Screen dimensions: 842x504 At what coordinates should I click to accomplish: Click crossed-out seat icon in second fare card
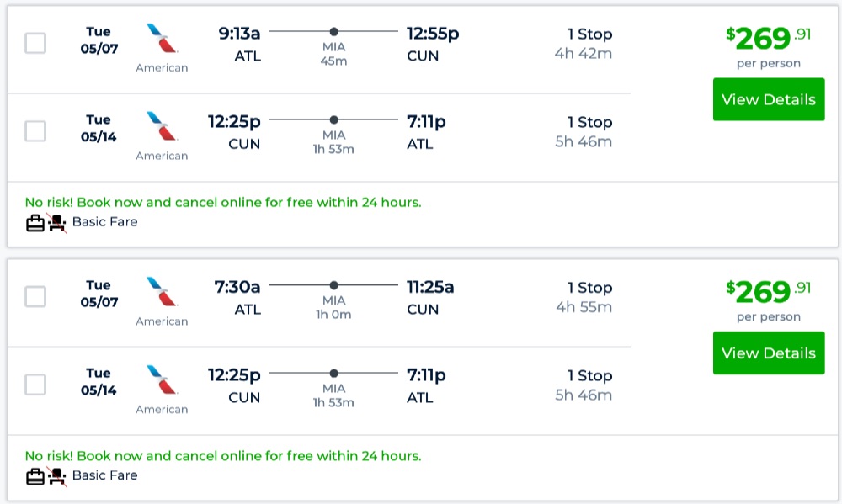tap(57, 476)
